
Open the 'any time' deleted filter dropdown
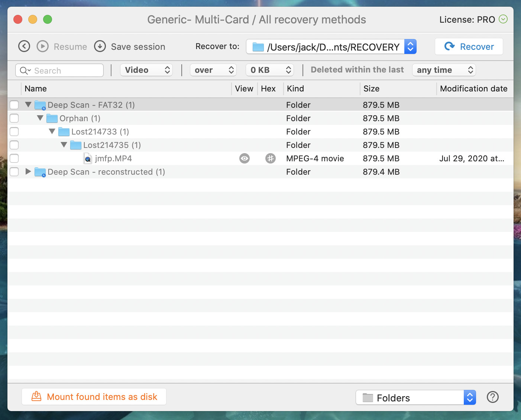coord(444,70)
